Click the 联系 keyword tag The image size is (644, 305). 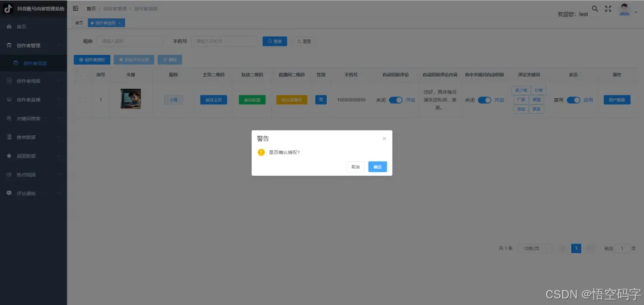pyautogui.click(x=537, y=109)
